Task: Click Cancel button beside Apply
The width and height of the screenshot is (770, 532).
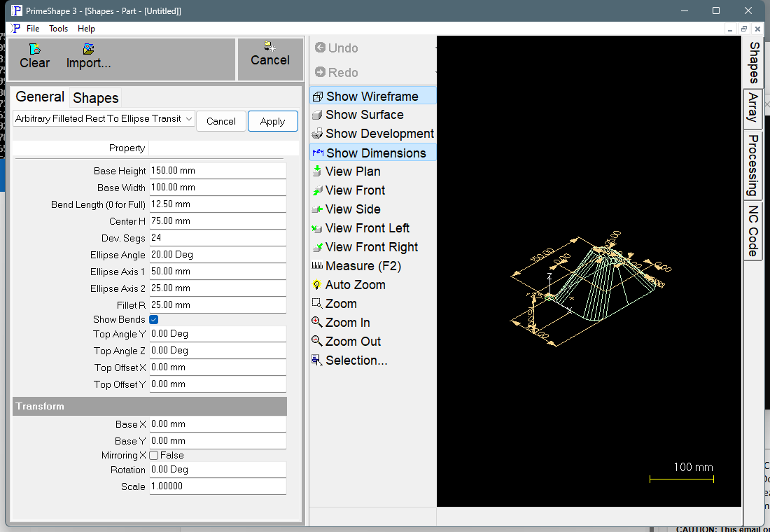Action: (221, 121)
